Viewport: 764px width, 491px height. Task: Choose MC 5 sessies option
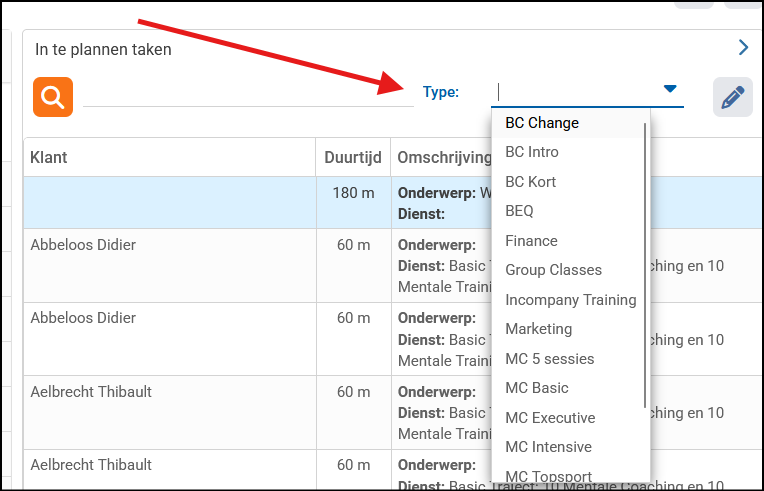549,359
